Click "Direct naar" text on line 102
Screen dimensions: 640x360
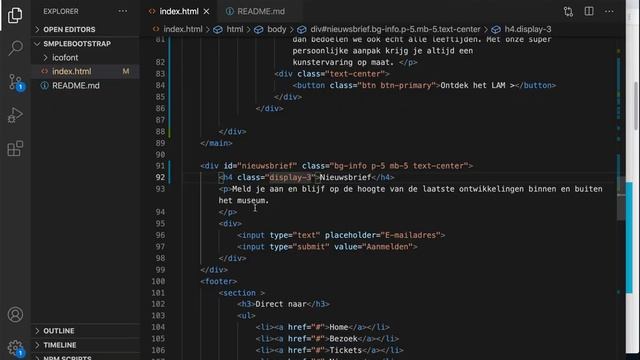[280, 304]
